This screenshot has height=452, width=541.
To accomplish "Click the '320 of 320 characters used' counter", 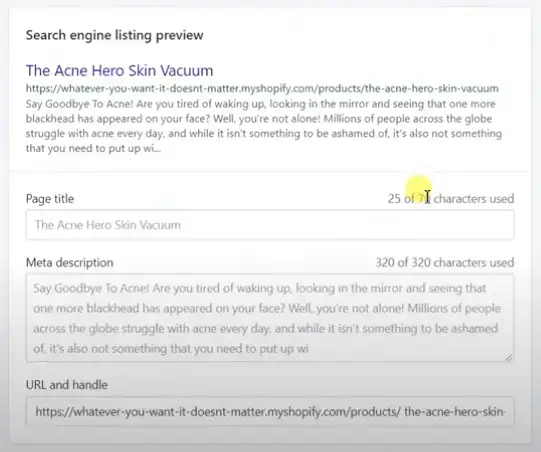I will coord(445,263).
